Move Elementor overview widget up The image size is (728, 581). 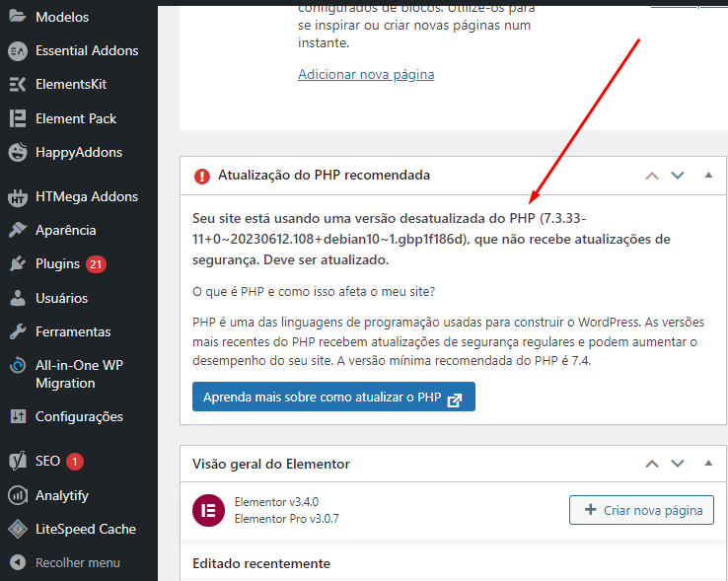click(652, 464)
